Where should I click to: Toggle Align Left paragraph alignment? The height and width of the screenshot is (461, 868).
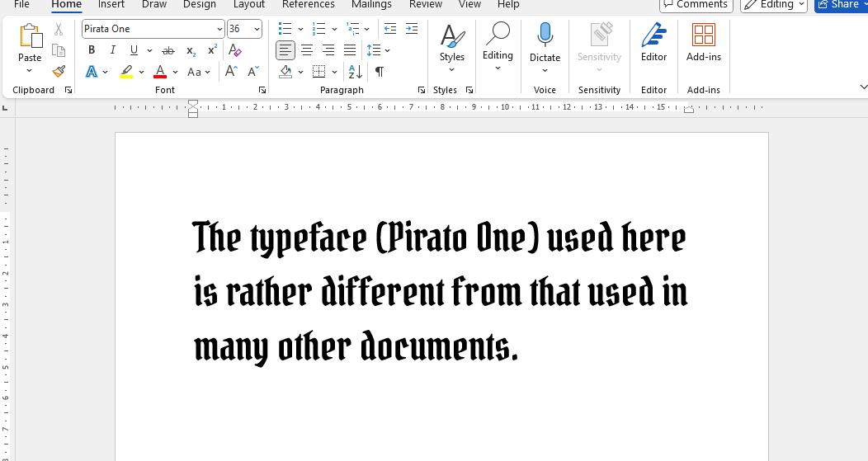click(285, 50)
